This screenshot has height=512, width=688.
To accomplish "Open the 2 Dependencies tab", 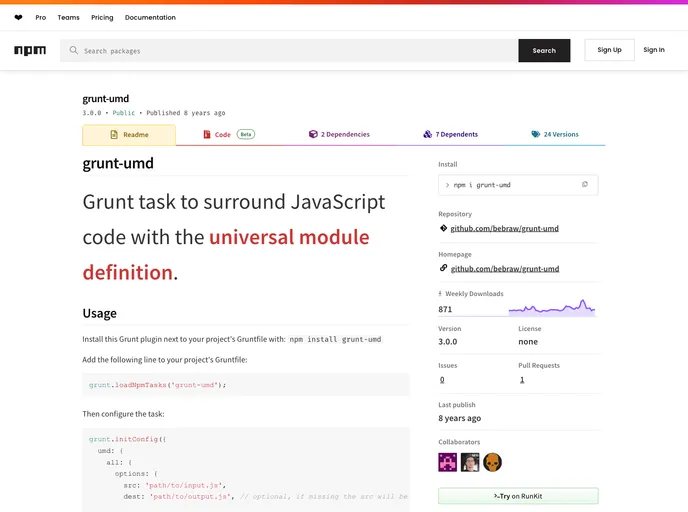I will (339, 134).
